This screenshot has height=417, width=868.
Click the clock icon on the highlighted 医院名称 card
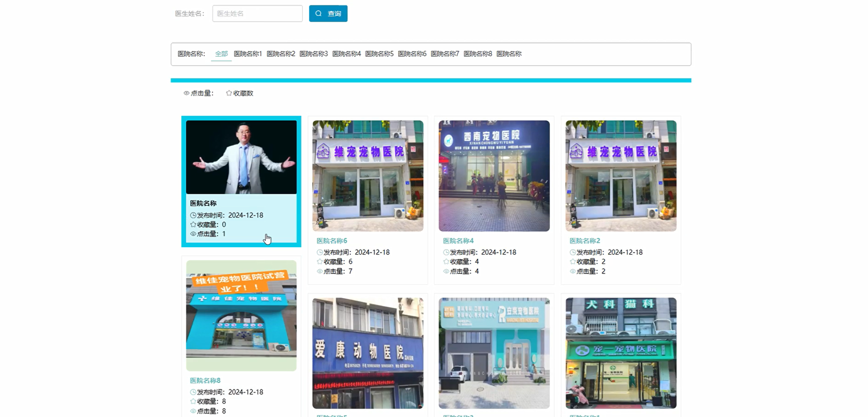[192, 215]
